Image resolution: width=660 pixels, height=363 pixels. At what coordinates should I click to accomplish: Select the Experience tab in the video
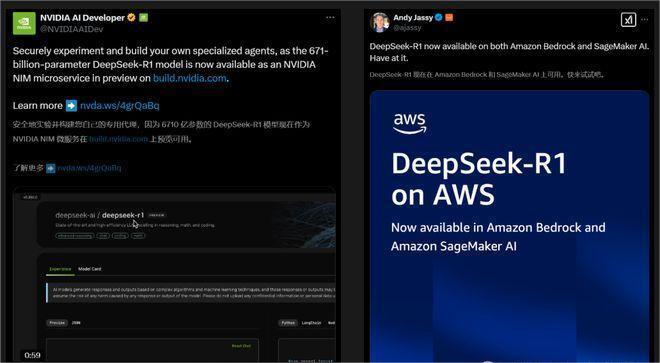pyautogui.click(x=60, y=269)
